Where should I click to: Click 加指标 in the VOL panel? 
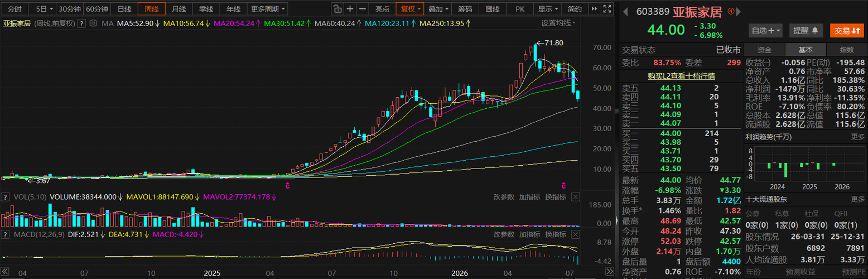(529, 197)
